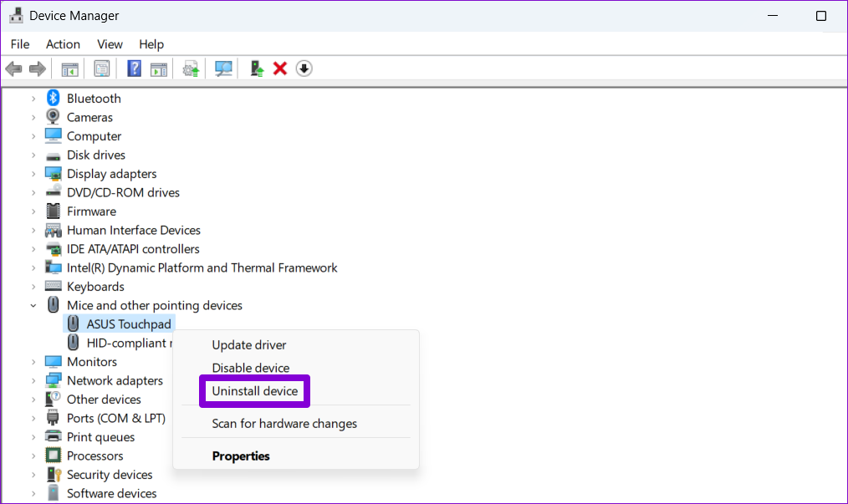Open Properties from the context menu

point(241,456)
